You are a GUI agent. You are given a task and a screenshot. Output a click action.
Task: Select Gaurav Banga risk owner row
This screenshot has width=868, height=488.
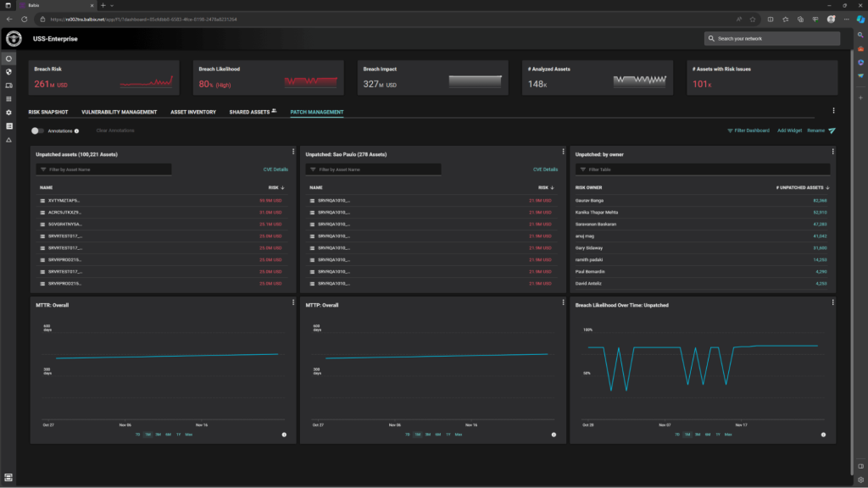(x=703, y=201)
